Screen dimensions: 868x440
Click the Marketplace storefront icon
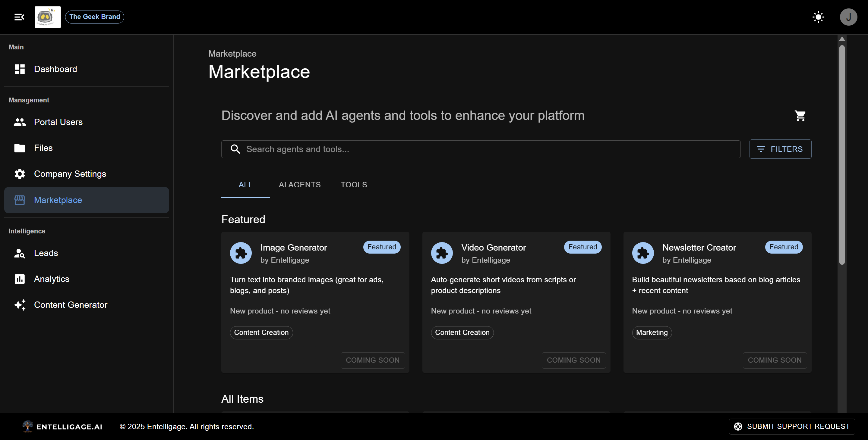pos(20,200)
